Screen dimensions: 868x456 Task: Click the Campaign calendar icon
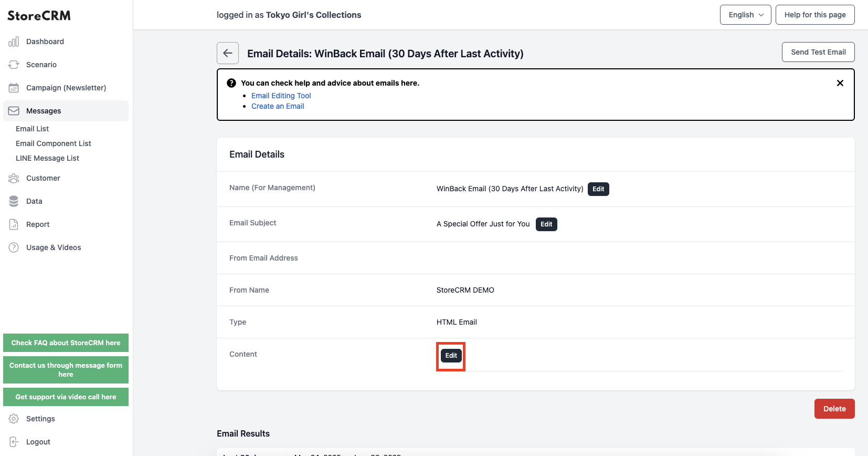[14, 88]
